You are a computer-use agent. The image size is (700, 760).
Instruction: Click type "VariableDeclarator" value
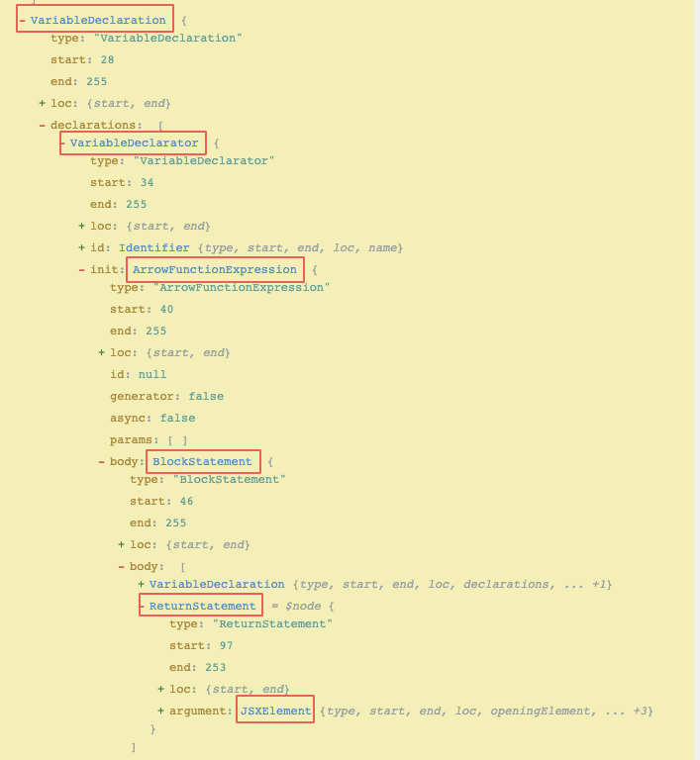coord(204,160)
